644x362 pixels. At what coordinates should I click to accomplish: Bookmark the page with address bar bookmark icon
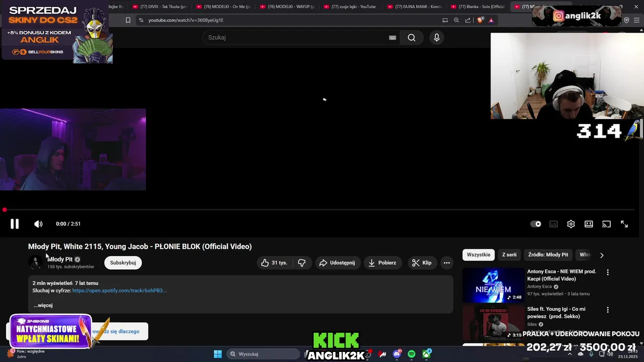[128, 20]
